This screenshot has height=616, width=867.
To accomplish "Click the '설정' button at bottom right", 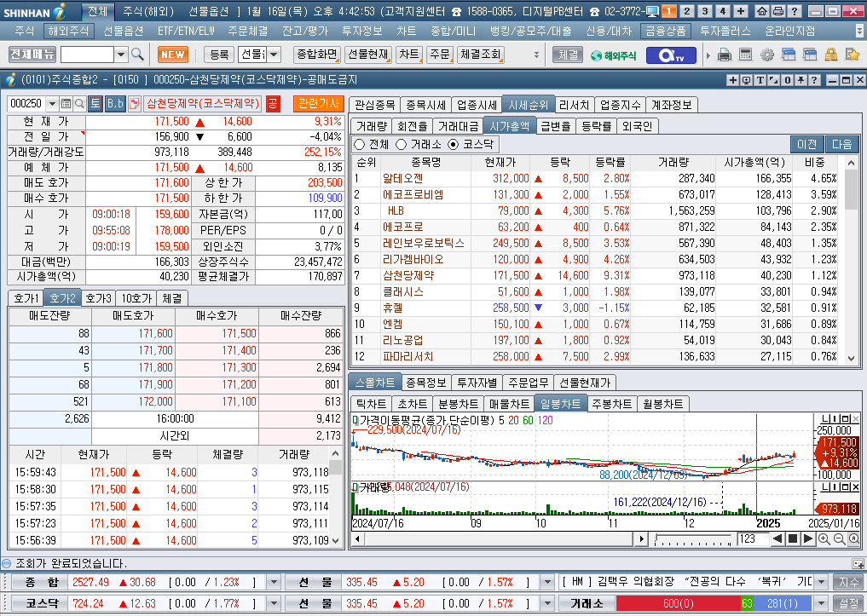I will [x=849, y=603].
